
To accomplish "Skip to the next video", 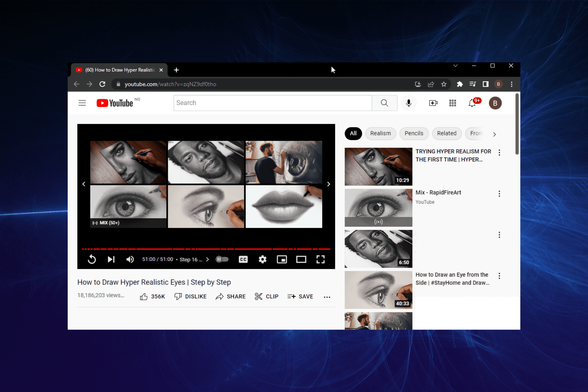I will [x=111, y=259].
